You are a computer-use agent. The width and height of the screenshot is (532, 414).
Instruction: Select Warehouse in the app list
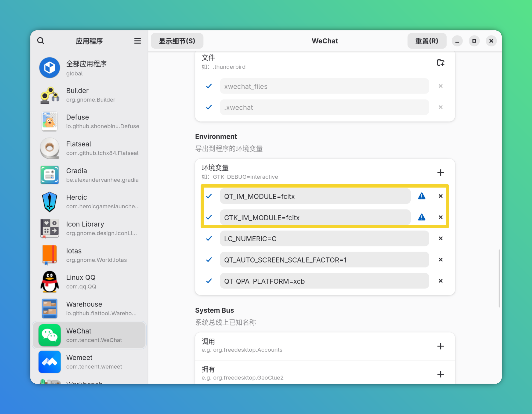click(89, 308)
